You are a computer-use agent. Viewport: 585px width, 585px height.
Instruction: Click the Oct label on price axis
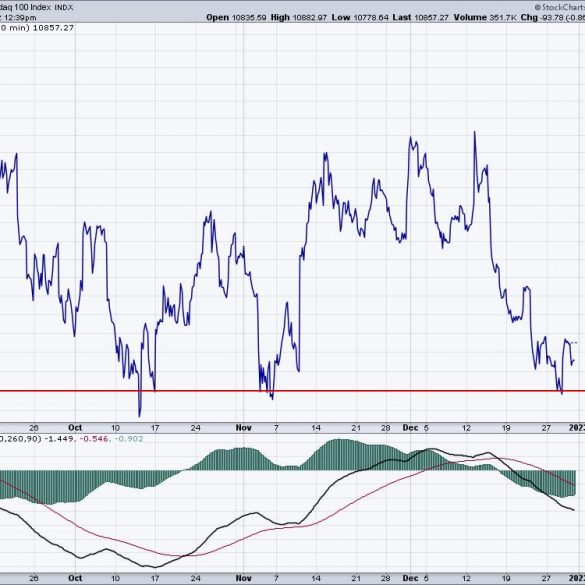coord(75,428)
